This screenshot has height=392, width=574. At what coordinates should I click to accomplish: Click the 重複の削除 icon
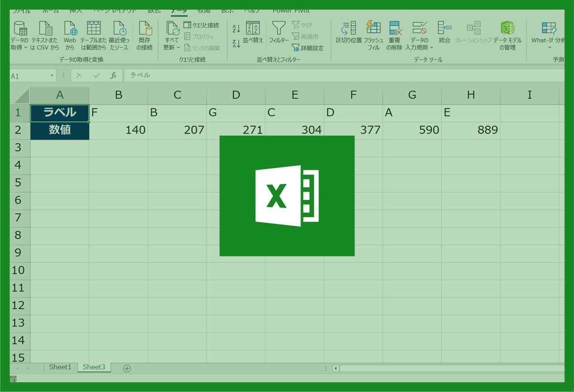(x=395, y=29)
